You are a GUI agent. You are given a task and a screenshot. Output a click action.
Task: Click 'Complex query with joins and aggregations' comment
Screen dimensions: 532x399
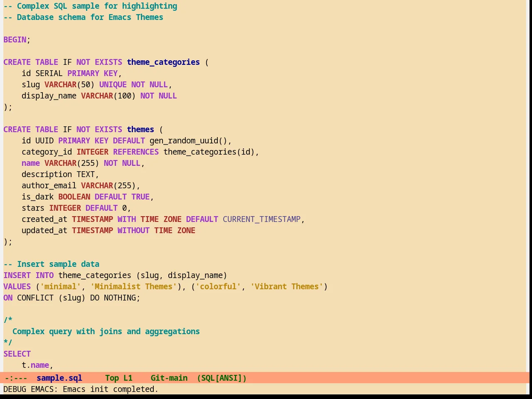106,331
